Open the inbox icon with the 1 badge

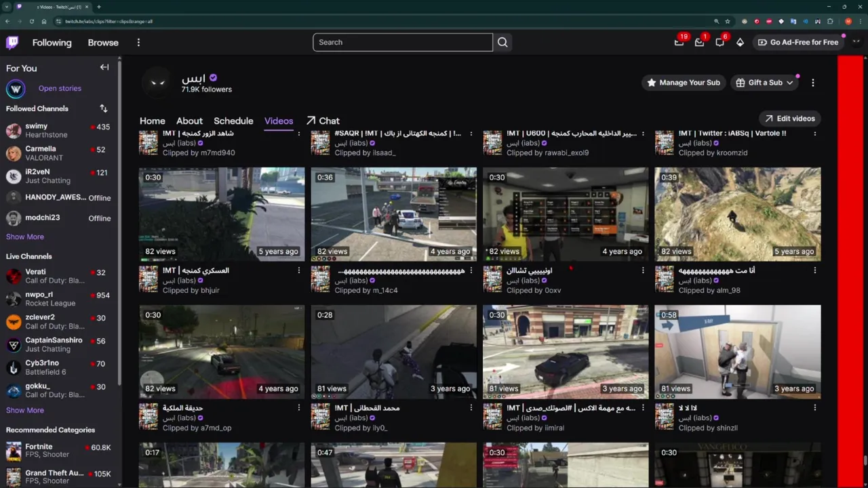pyautogui.click(x=700, y=42)
